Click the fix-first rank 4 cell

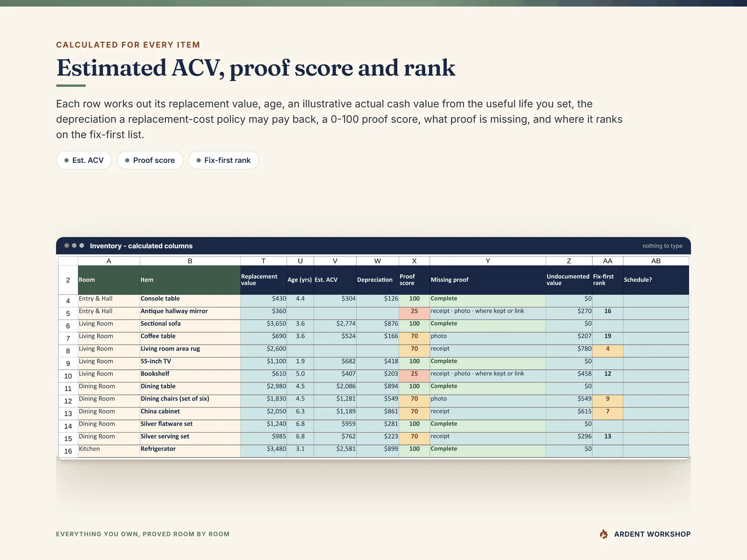click(x=607, y=351)
